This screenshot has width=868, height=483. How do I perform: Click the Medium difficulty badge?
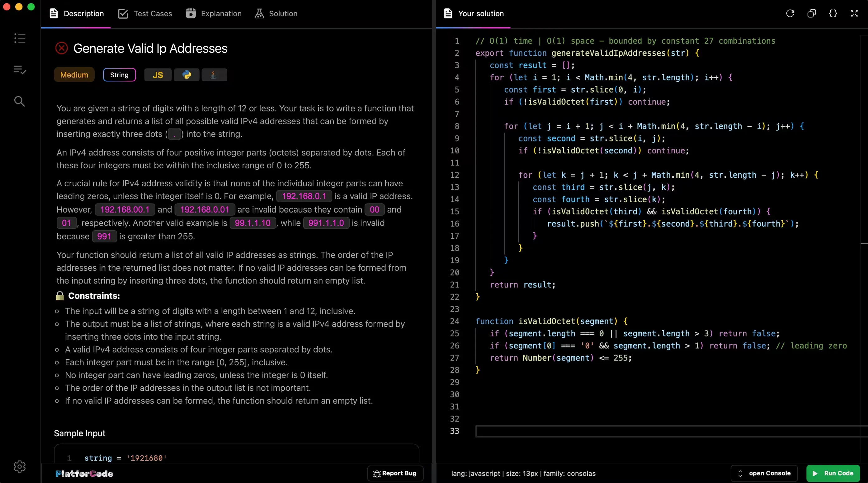74,75
